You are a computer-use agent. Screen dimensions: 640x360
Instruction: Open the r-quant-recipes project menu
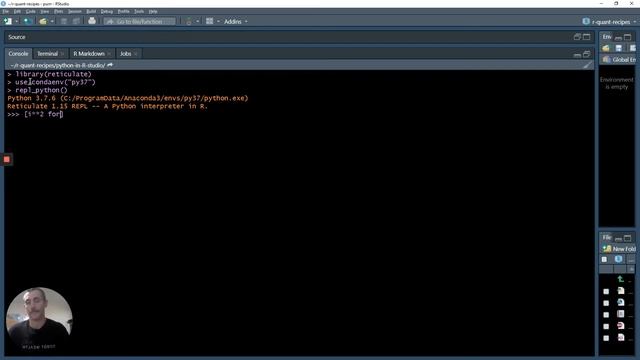click(x=609, y=22)
